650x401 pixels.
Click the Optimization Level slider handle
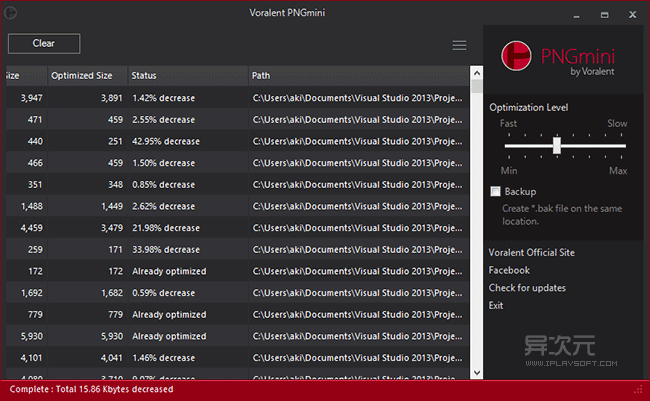[x=556, y=146]
